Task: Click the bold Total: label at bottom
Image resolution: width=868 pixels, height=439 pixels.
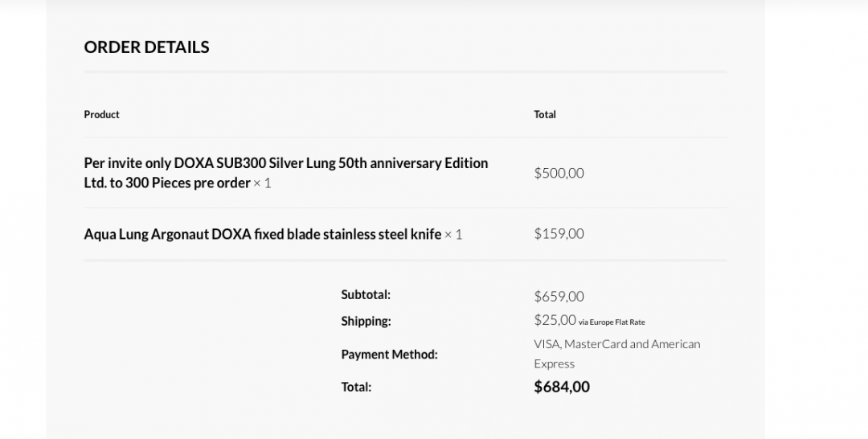Action: click(x=356, y=388)
